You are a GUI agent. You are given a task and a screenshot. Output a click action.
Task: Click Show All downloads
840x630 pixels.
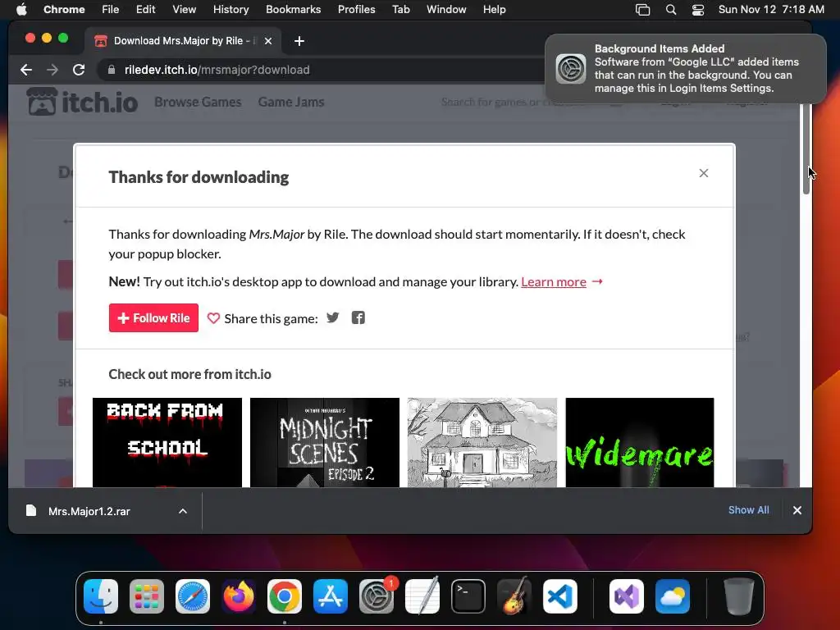tap(748, 510)
